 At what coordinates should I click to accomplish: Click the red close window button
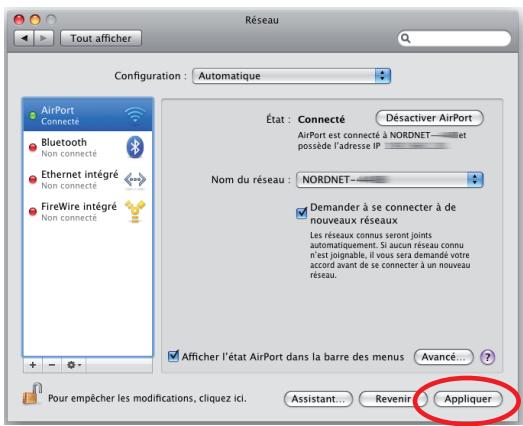(x=19, y=20)
